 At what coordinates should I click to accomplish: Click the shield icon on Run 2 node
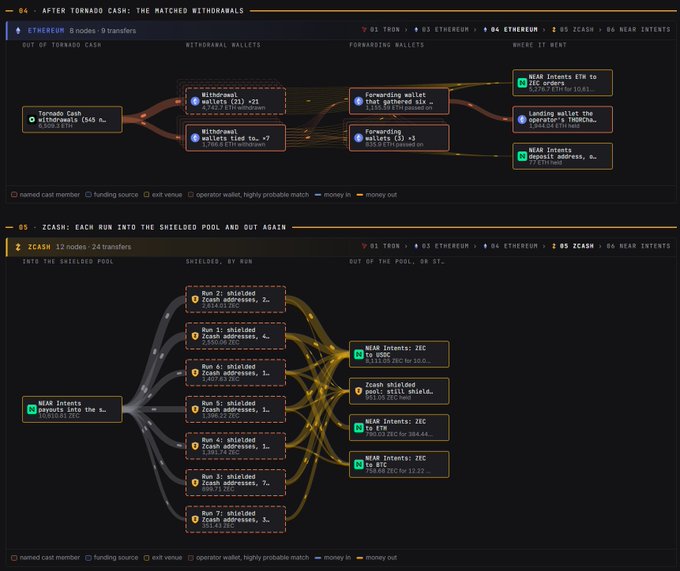(195, 299)
